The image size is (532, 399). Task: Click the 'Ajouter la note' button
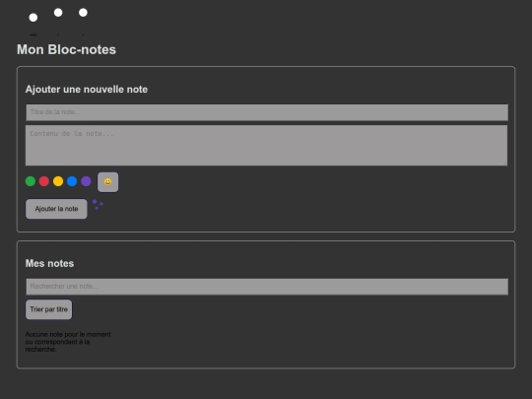click(x=56, y=209)
